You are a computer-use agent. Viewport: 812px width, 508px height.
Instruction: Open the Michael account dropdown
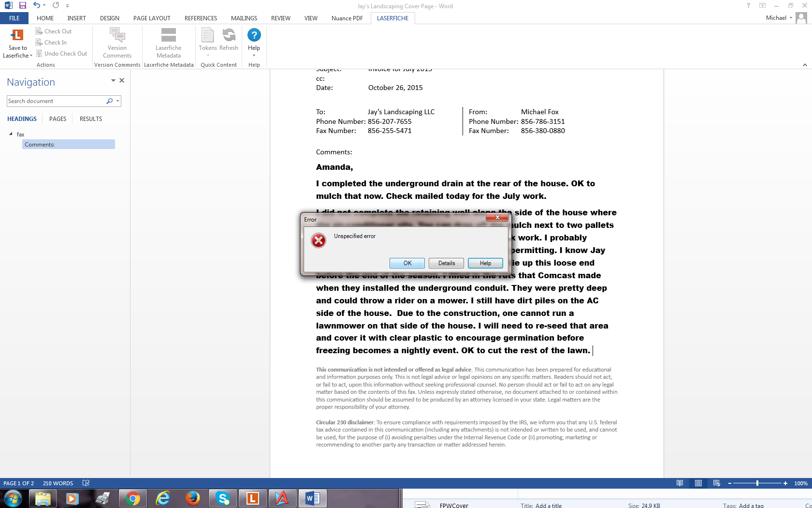(x=791, y=18)
